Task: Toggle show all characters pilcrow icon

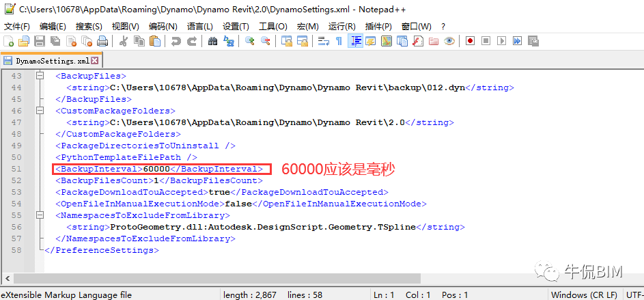Action: pyautogui.click(x=339, y=41)
